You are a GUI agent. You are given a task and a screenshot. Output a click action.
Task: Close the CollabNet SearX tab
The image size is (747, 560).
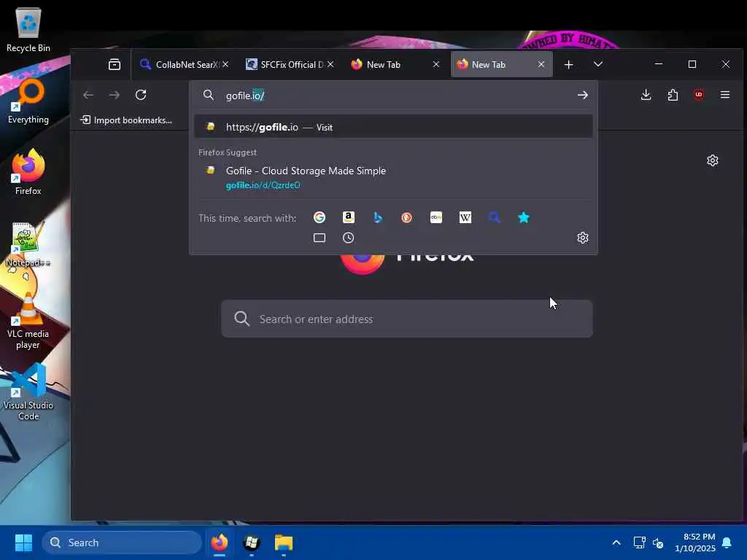click(225, 64)
